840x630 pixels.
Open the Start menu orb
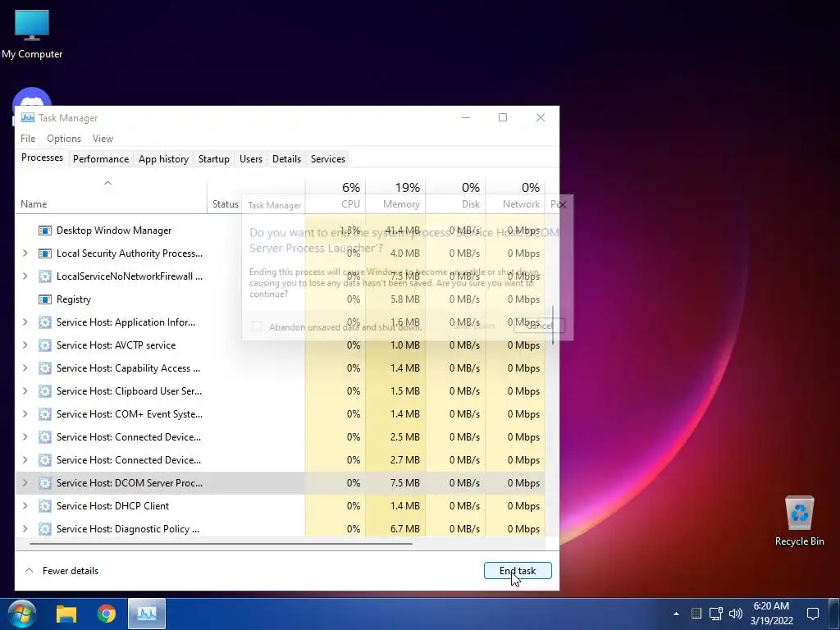21,614
